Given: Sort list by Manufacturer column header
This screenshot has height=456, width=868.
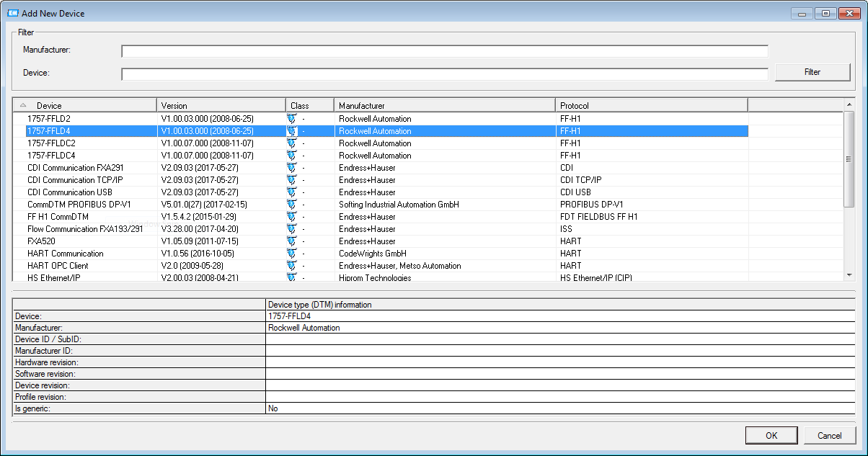Looking at the screenshot, I should click(x=443, y=106).
